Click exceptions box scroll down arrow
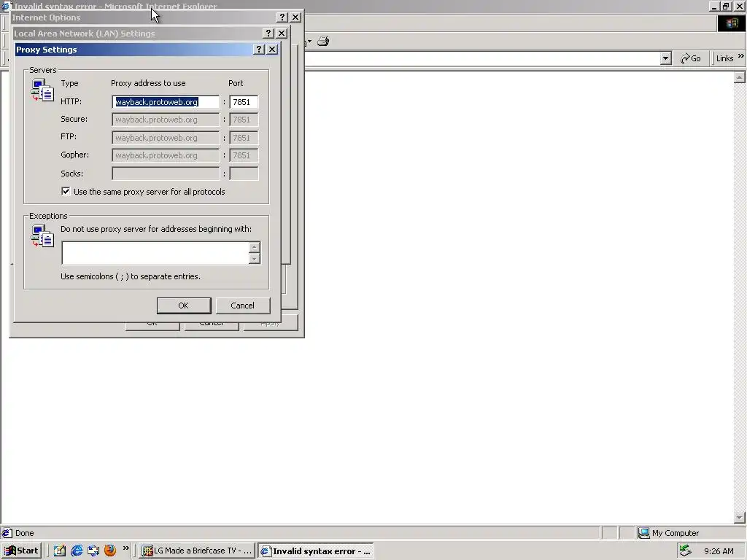 click(x=255, y=259)
